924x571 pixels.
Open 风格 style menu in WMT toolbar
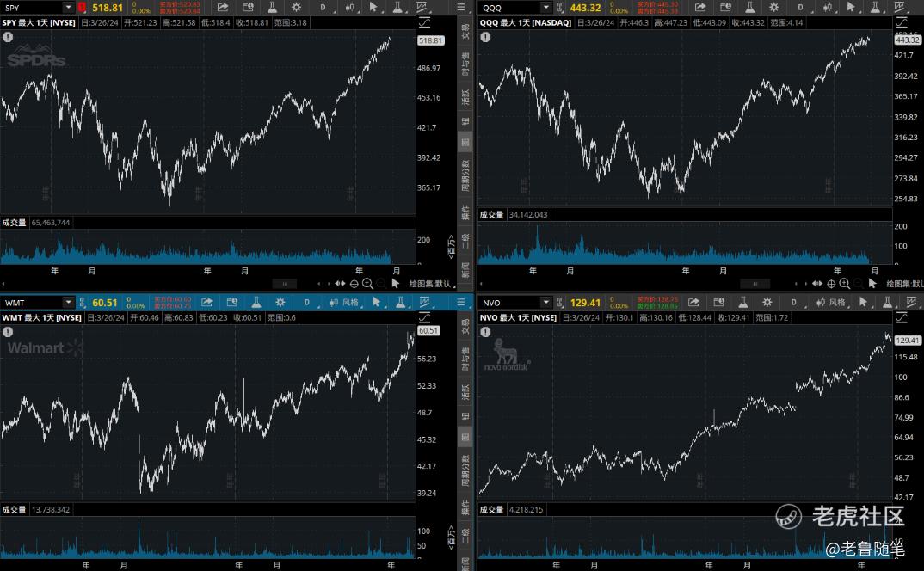[x=344, y=303]
